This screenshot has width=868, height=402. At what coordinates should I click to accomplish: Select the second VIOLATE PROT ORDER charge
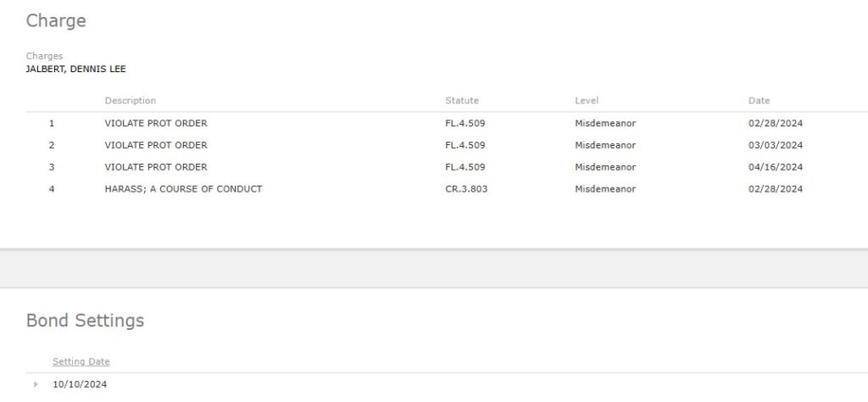tap(156, 145)
